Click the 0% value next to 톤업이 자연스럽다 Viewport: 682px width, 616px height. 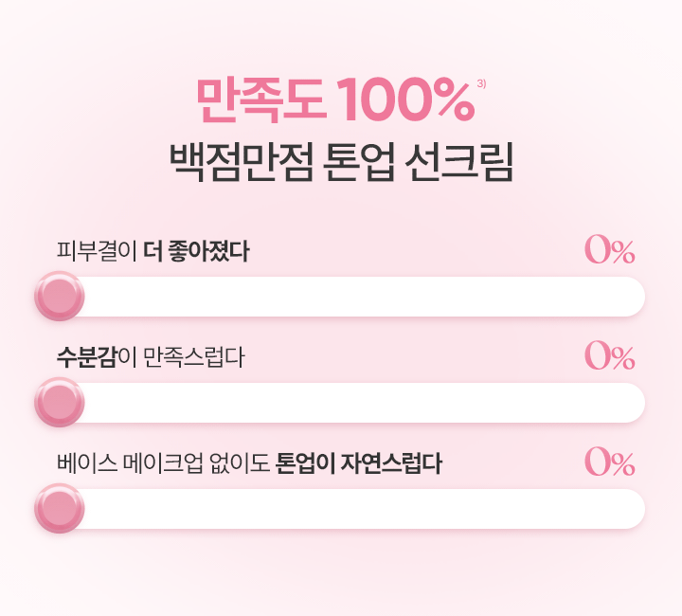pos(610,462)
